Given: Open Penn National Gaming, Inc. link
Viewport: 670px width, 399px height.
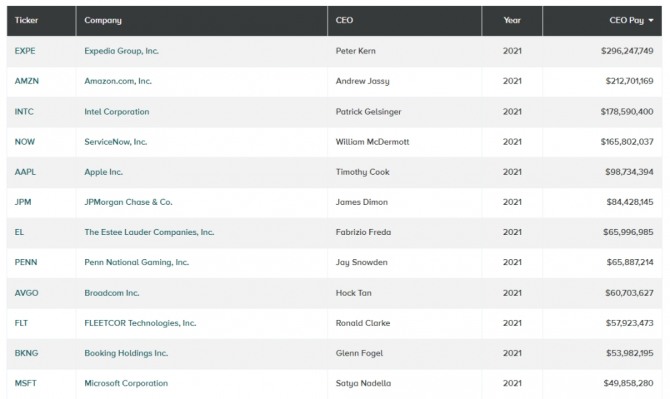Looking at the screenshot, I should 136,262.
